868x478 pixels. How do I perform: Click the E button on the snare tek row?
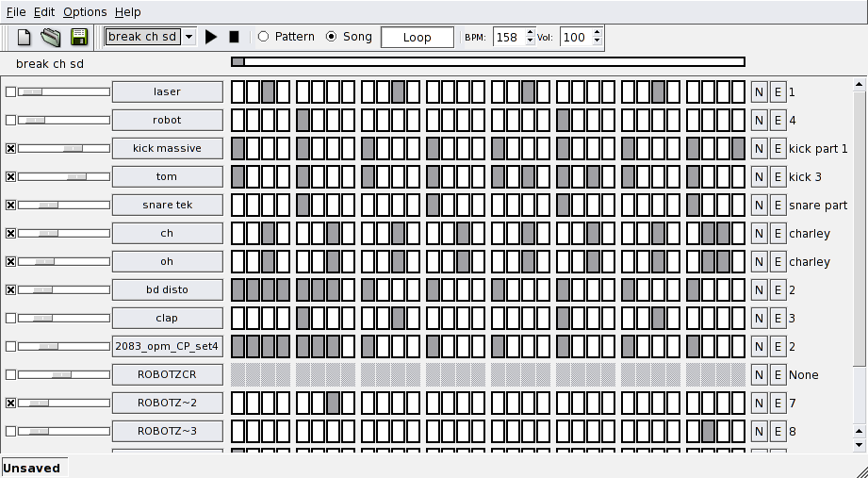pos(778,205)
